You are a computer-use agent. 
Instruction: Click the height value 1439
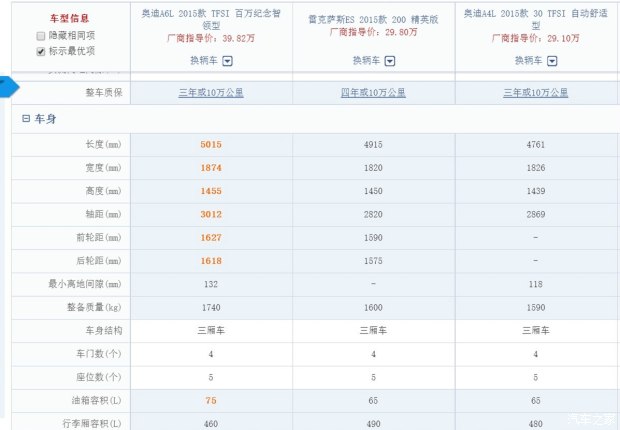click(535, 191)
